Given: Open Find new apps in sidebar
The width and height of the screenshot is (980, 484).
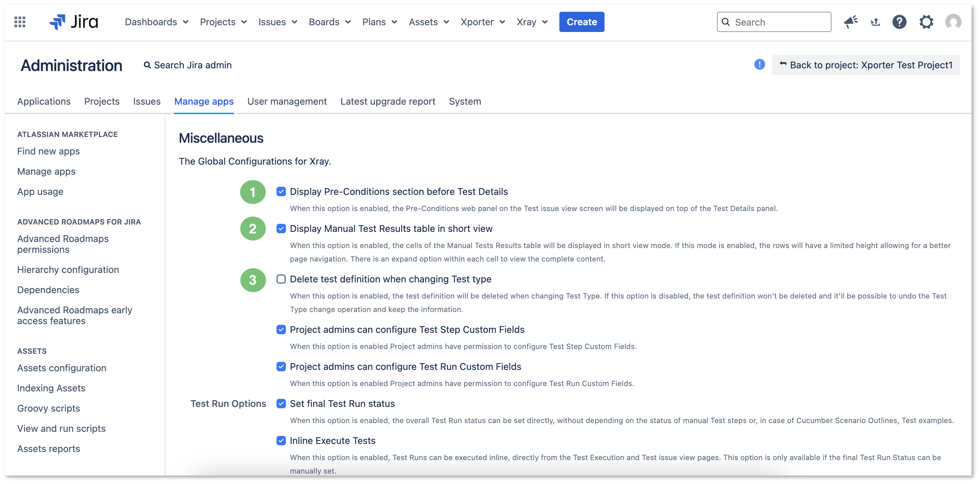Looking at the screenshot, I should [x=48, y=151].
